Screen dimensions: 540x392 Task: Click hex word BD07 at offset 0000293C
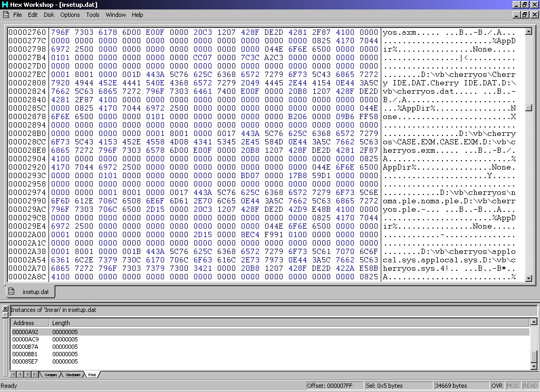click(250, 175)
